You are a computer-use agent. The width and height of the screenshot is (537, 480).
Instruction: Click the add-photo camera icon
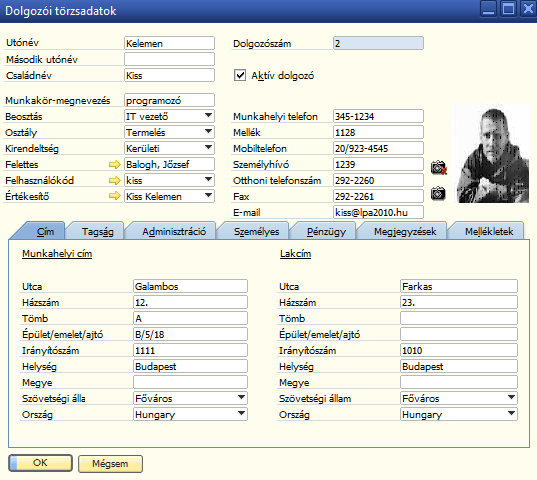(438, 193)
